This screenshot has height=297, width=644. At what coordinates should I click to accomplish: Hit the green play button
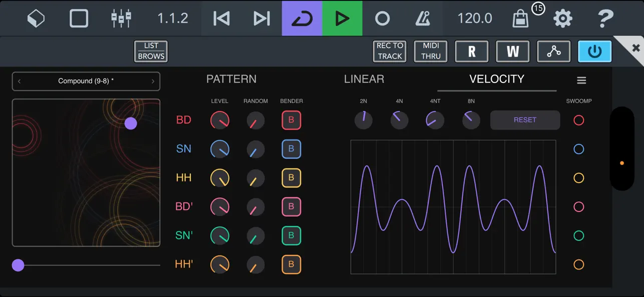[342, 18]
